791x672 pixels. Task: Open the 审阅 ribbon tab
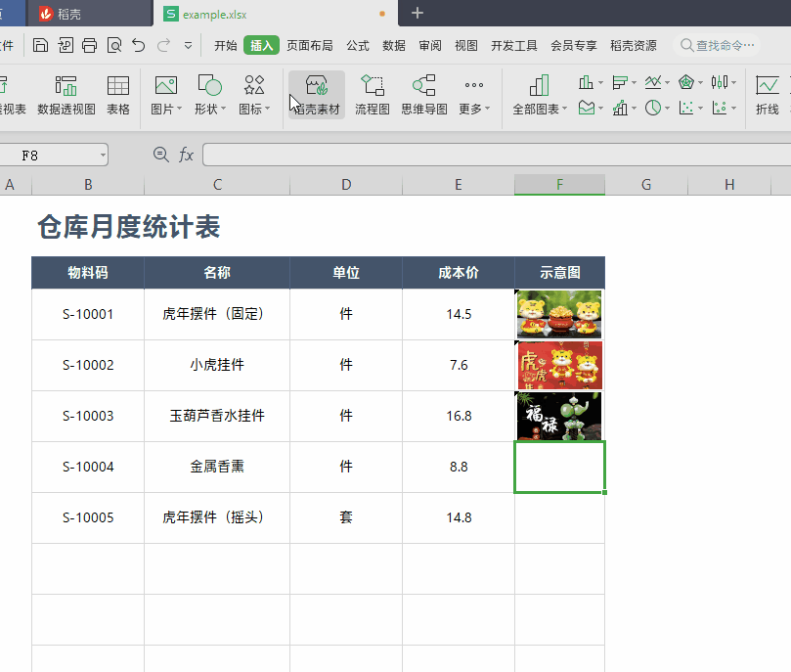coord(430,45)
